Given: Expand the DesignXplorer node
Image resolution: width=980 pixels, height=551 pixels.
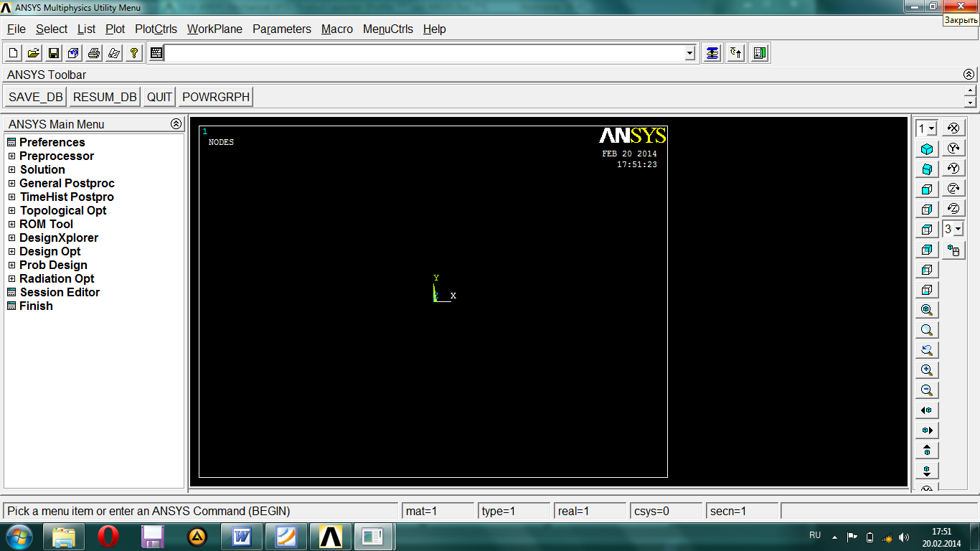Looking at the screenshot, I should [11, 238].
